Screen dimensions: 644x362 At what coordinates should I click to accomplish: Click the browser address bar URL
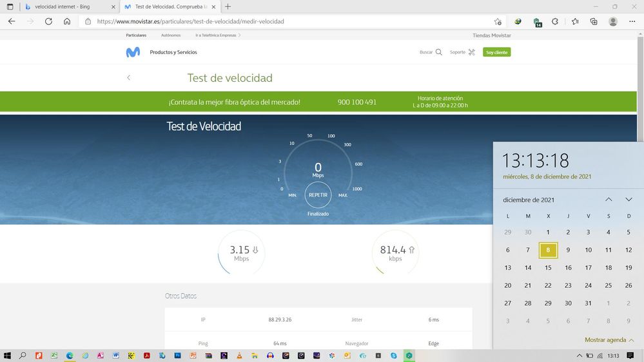click(190, 21)
